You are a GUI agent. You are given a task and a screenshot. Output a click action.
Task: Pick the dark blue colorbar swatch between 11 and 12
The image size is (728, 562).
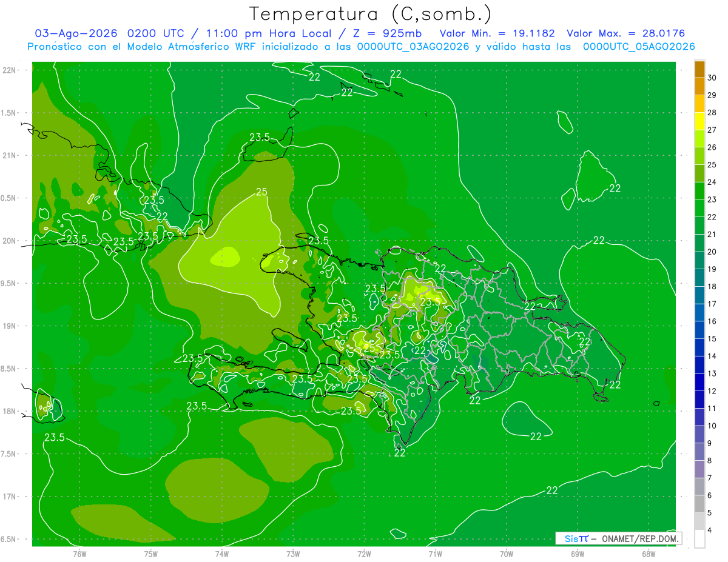699,400
